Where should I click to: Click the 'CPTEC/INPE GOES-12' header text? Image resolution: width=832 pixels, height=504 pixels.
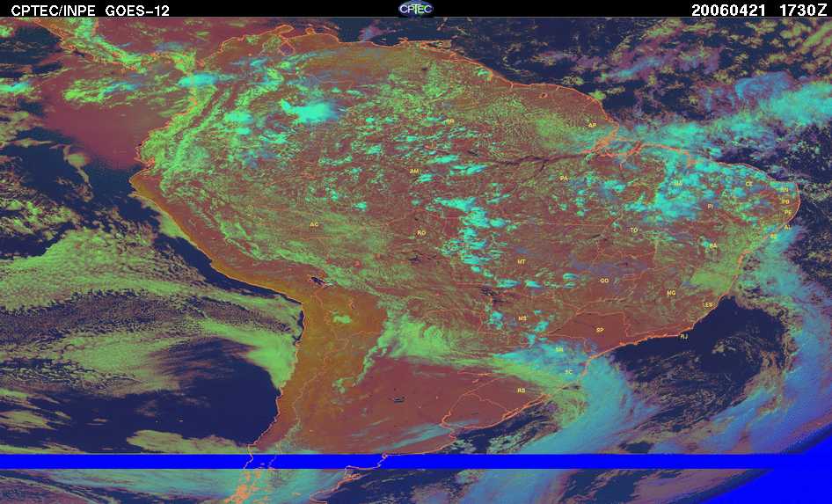click(x=91, y=11)
